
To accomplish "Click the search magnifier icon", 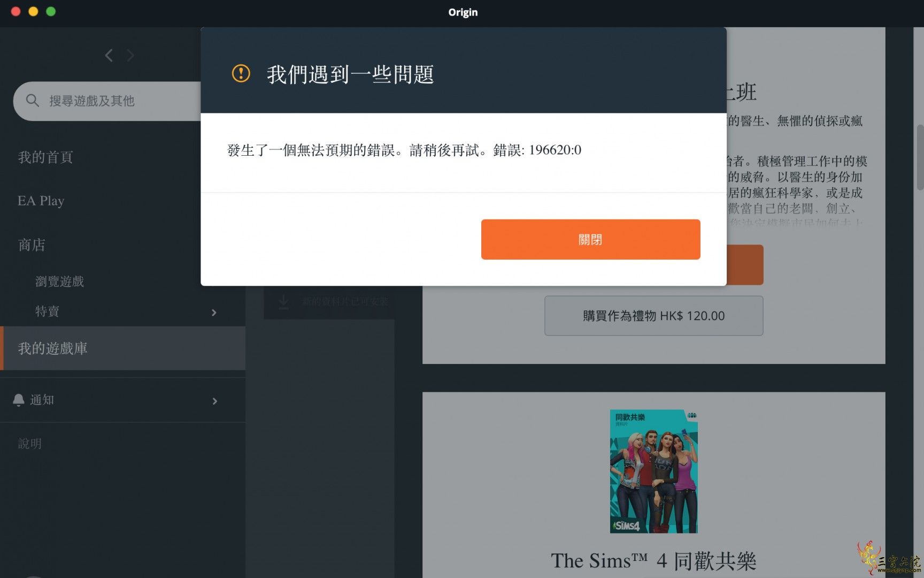I will click(x=32, y=101).
